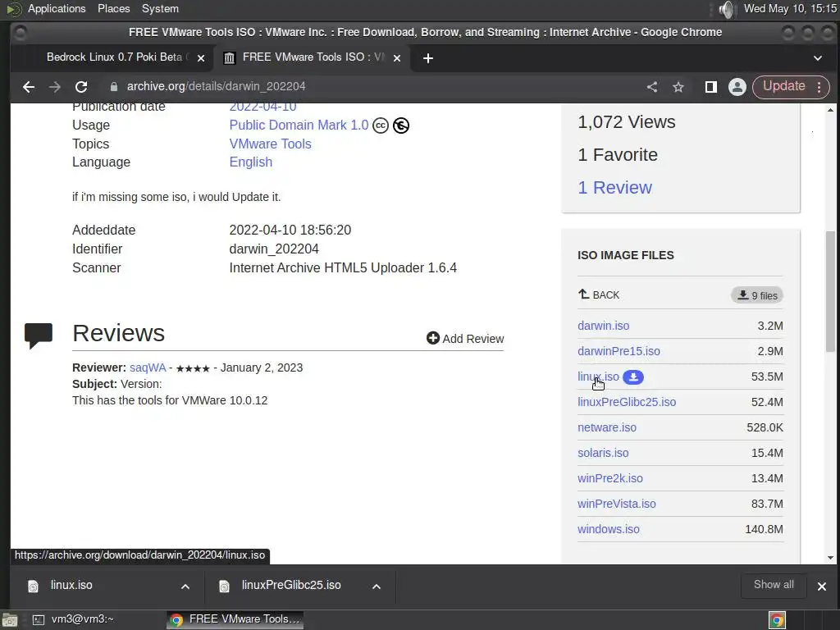Click the public domain mark icon
The image size is (840, 630).
400,126
